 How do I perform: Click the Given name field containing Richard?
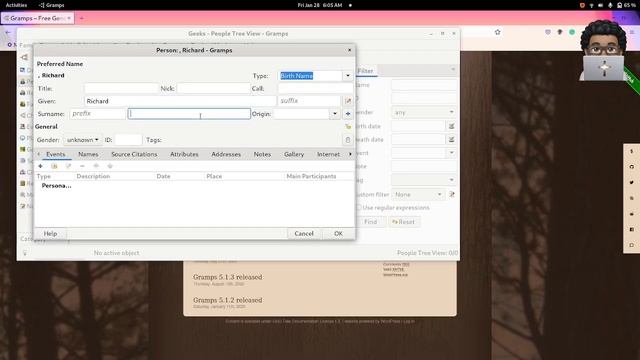coord(180,101)
